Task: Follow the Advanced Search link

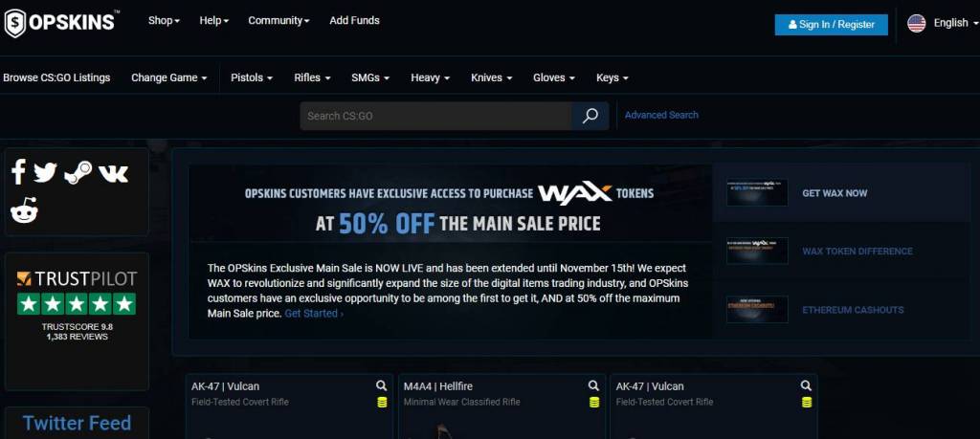Action: click(661, 115)
